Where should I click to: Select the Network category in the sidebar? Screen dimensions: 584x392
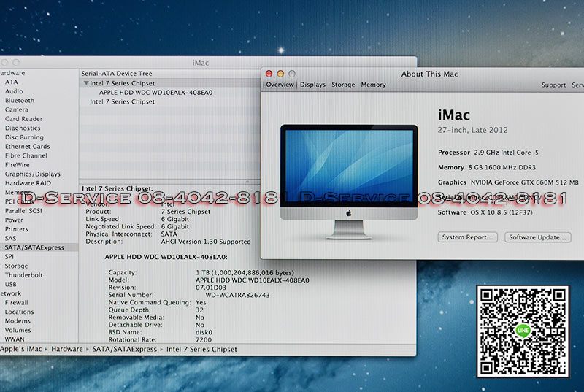point(10,293)
